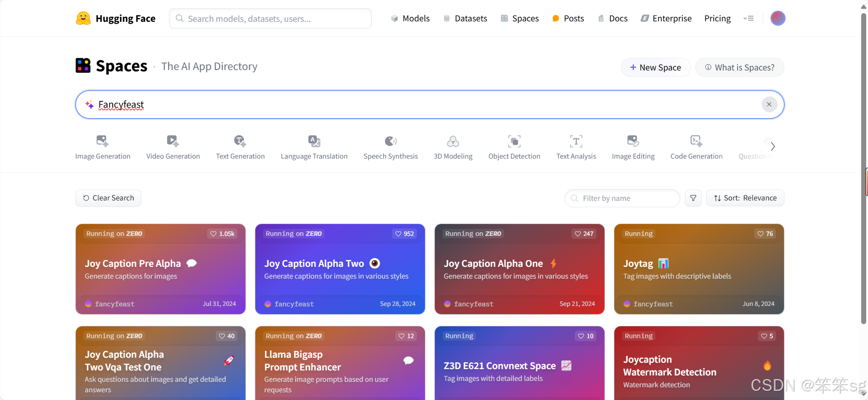Like Joycaption Watermark Detection (5 hearts)

pyautogui.click(x=767, y=336)
